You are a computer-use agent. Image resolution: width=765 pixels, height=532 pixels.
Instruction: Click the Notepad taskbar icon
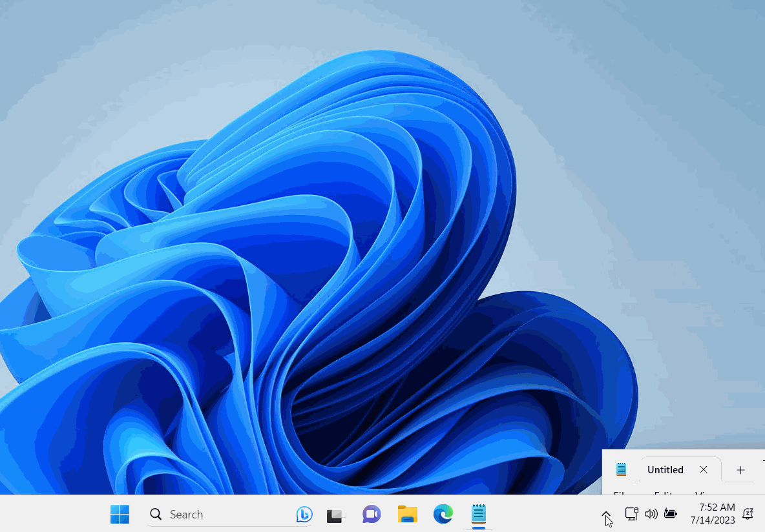coord(479,514)
